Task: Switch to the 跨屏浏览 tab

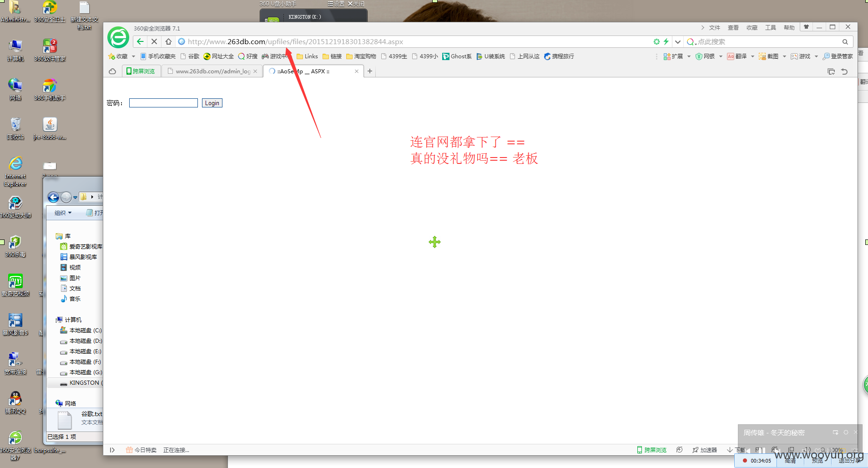Action: click(x=141, y=71)
